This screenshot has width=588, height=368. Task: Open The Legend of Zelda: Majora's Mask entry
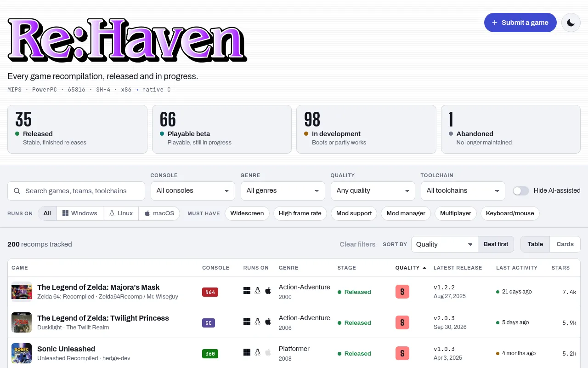[x=98, y=287]
